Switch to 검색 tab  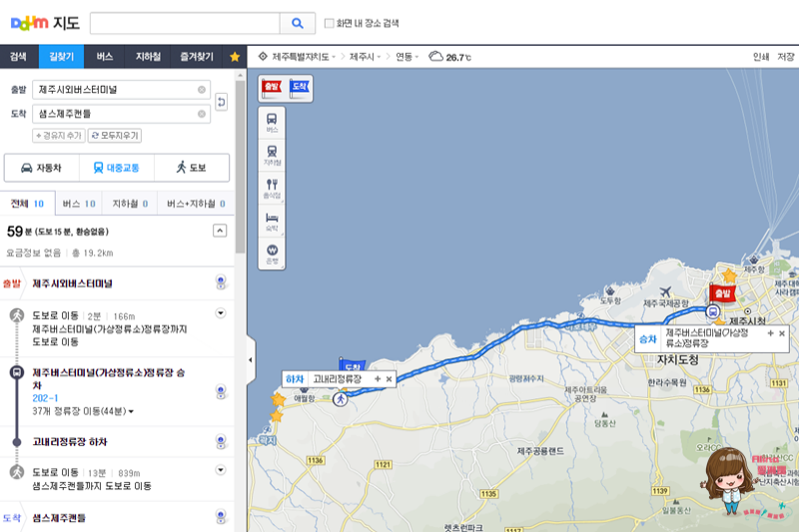coord(18,57)
